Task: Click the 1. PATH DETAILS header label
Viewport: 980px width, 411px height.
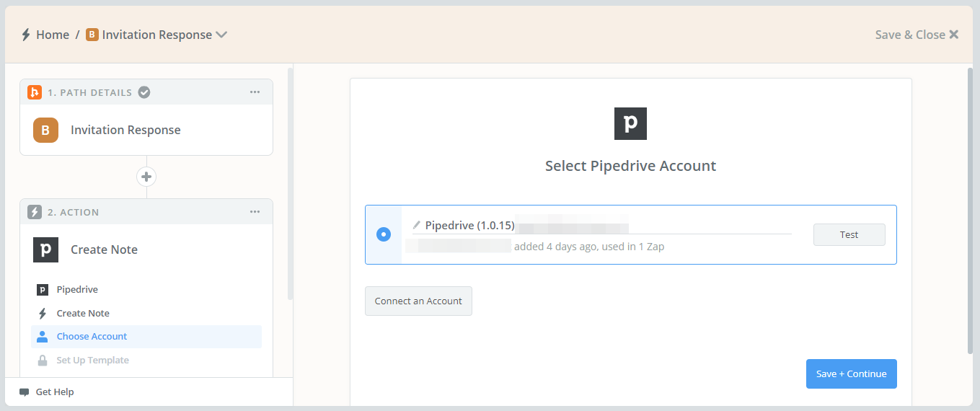Action: [89, 93]
